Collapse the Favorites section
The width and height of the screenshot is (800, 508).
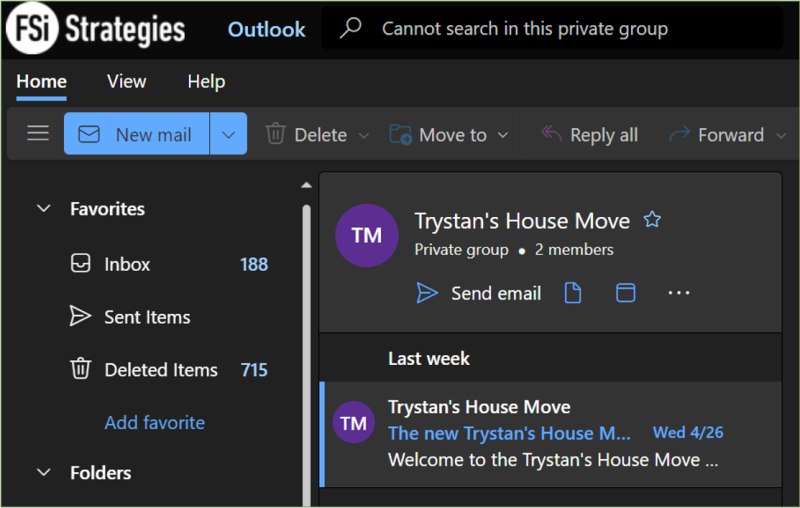(x=44, y=208)
